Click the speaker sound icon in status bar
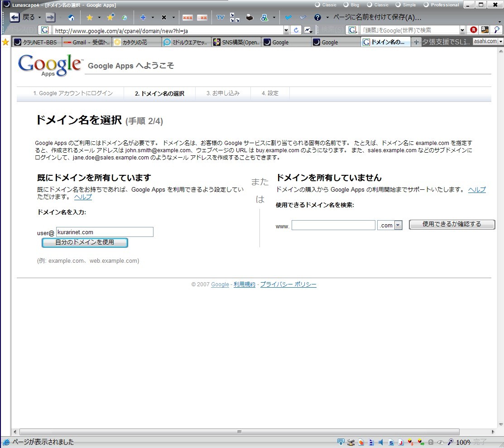Screen dimensions: 504x448 pyautogui.click(x=381, y=442)
